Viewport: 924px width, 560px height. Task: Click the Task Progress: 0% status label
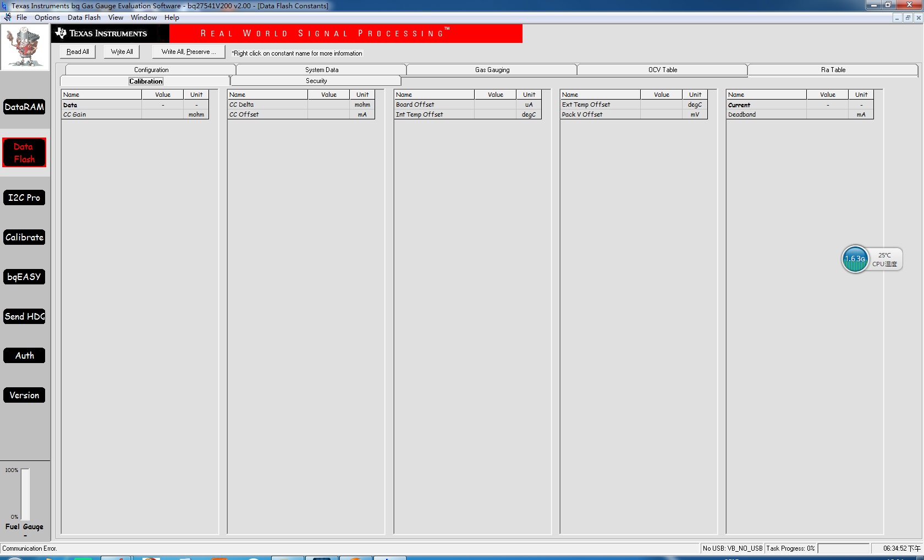click(x=790, y=548)
